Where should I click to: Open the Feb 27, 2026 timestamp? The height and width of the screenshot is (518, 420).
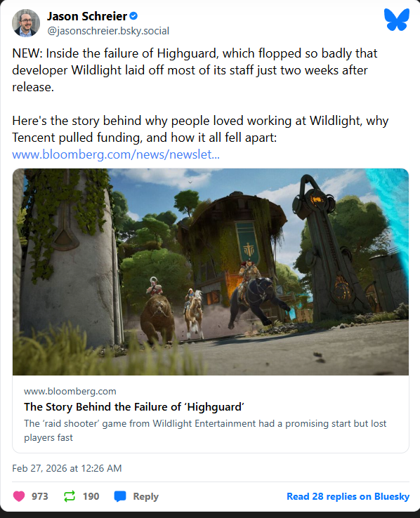(x=67, y=468)
